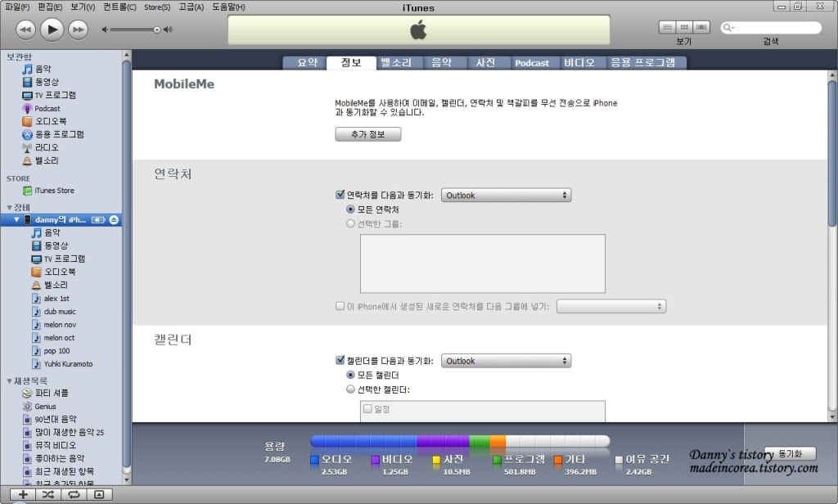Open 고급 menu
The height and width of the screenshot is (504, 838).
tap(191, 7)
